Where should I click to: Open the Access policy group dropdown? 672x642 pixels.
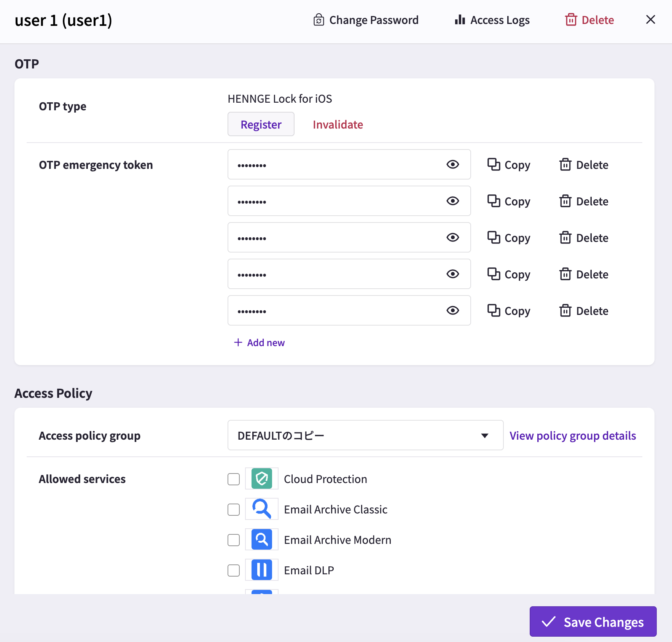[365, 435]
